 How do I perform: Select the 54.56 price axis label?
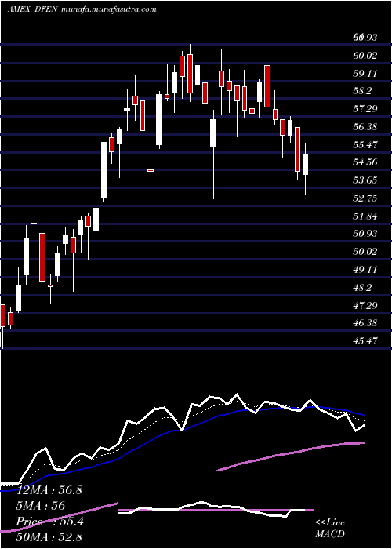click(x=365, y=162)
